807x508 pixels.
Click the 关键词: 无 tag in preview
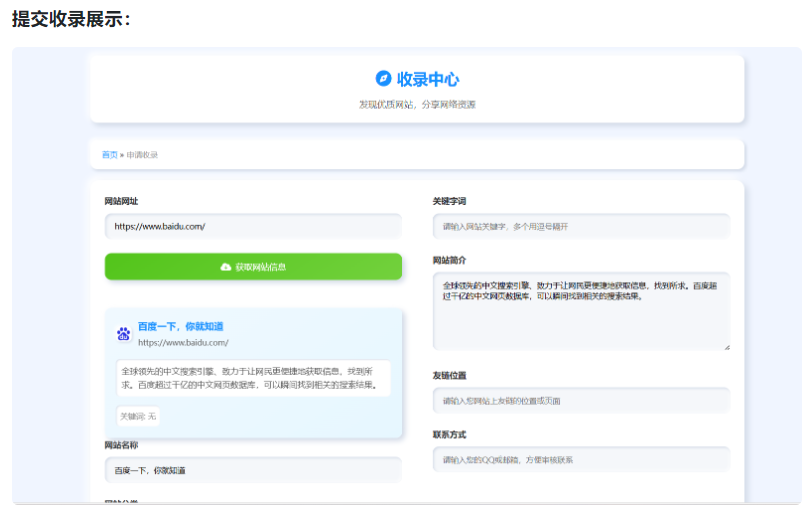[x=138, y=416]
